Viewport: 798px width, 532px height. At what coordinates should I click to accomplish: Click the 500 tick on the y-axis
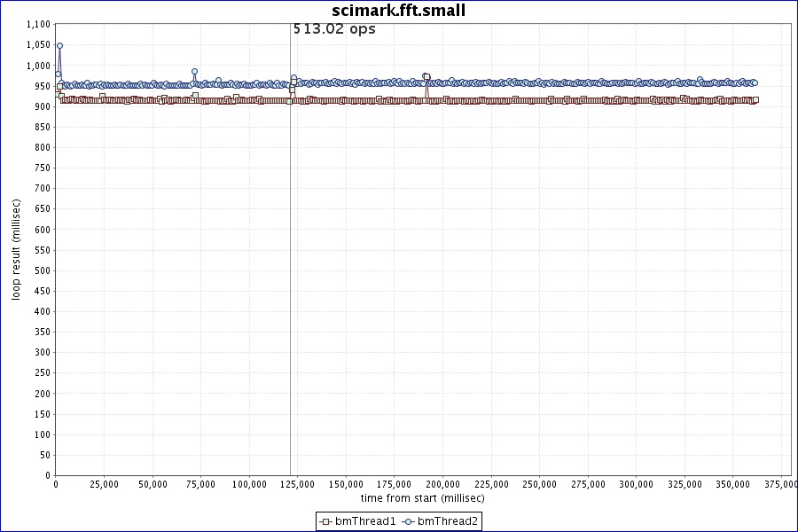click(x=43, y=270)
